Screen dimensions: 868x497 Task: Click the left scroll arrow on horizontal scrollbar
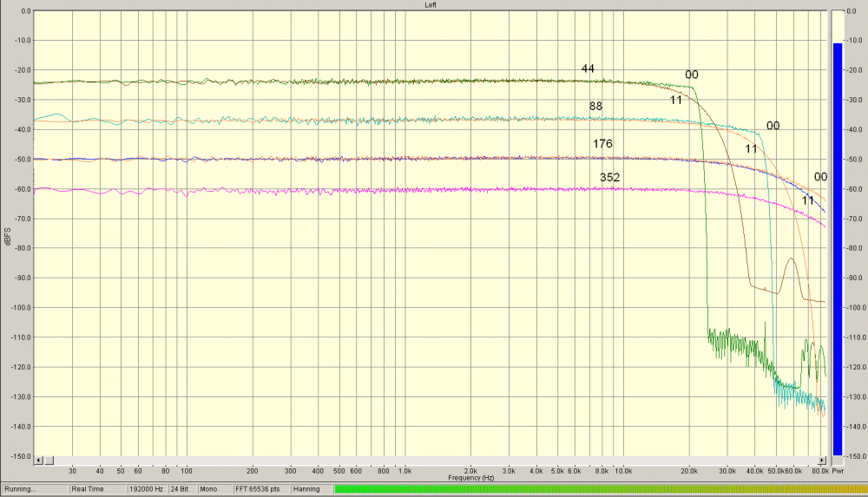(x=38, y=461)
